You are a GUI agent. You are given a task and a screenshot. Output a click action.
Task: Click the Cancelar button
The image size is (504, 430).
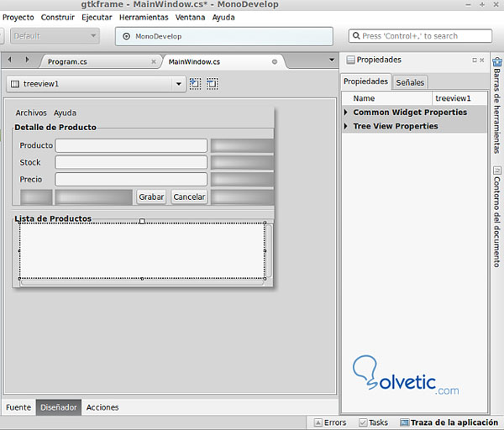[x=189, y=197]
